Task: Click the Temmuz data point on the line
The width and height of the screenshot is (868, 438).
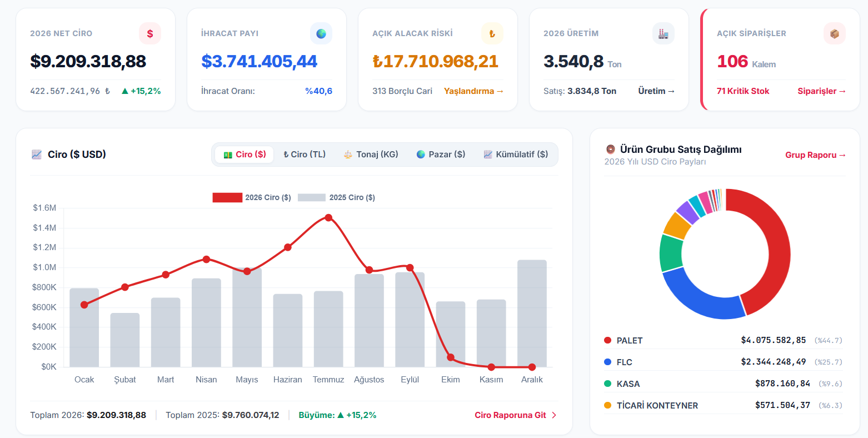Action: (328, 217)
